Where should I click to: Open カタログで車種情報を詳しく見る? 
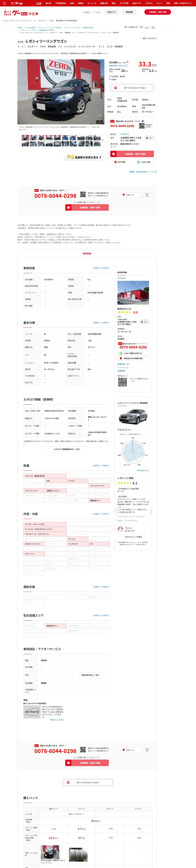[x=67, y=449]
